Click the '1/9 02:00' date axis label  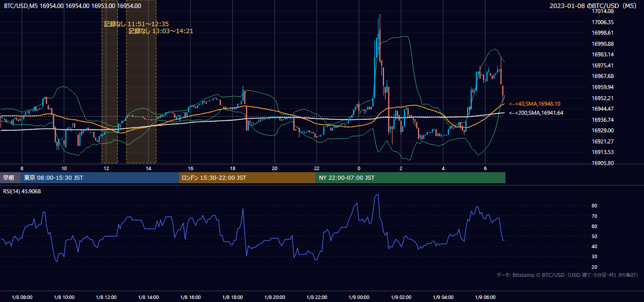[401, 297]
